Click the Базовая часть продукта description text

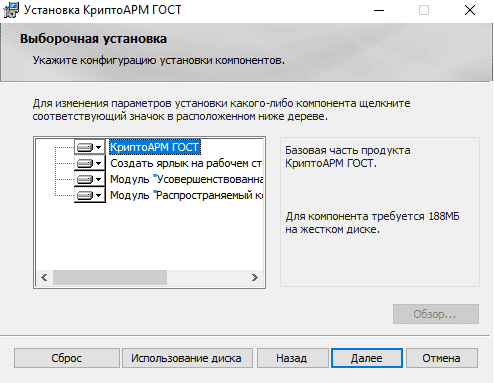pos(348,157)
